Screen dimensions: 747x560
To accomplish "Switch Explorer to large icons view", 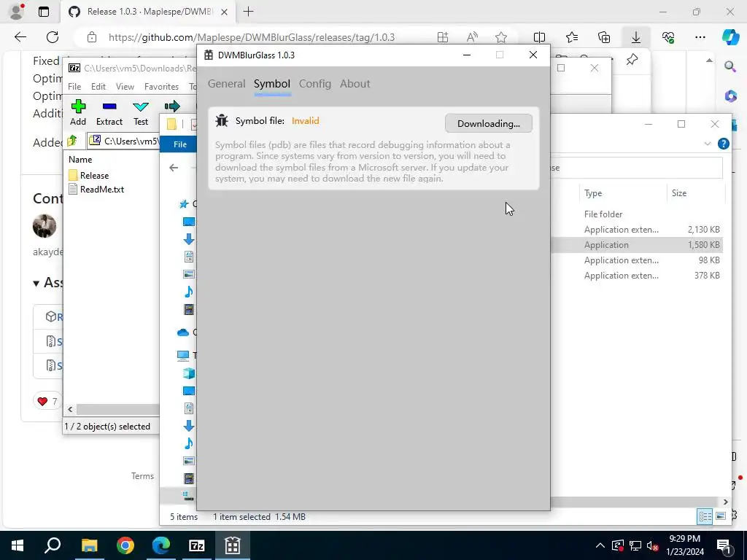I will (x=721, y=516).
